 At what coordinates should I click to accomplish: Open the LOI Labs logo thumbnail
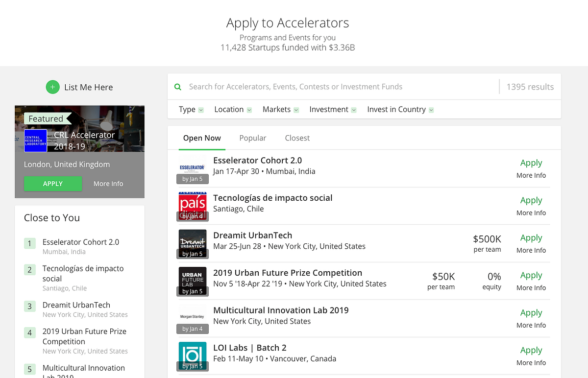coord(192,356)
